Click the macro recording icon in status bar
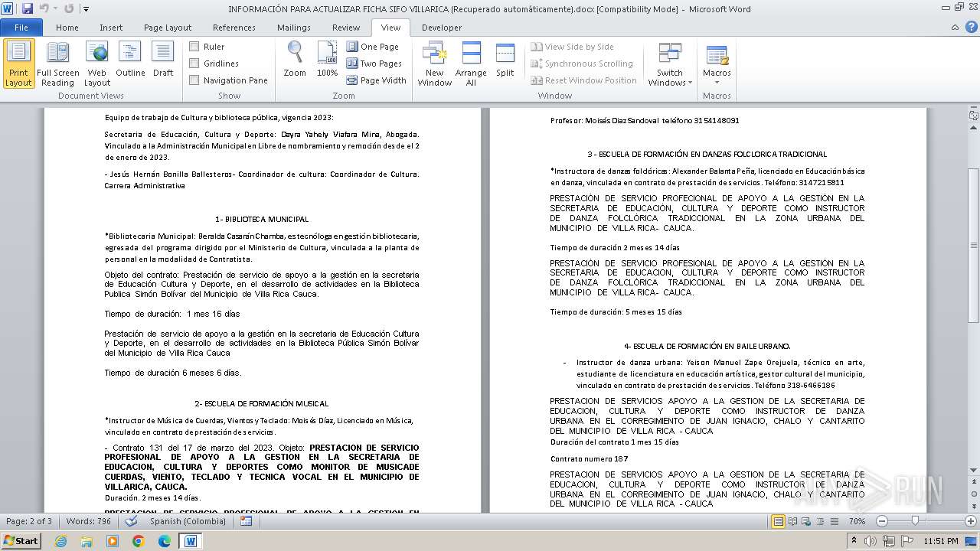Image resolution: width=980 pixels, height=551 pixels. coord(246,521)
